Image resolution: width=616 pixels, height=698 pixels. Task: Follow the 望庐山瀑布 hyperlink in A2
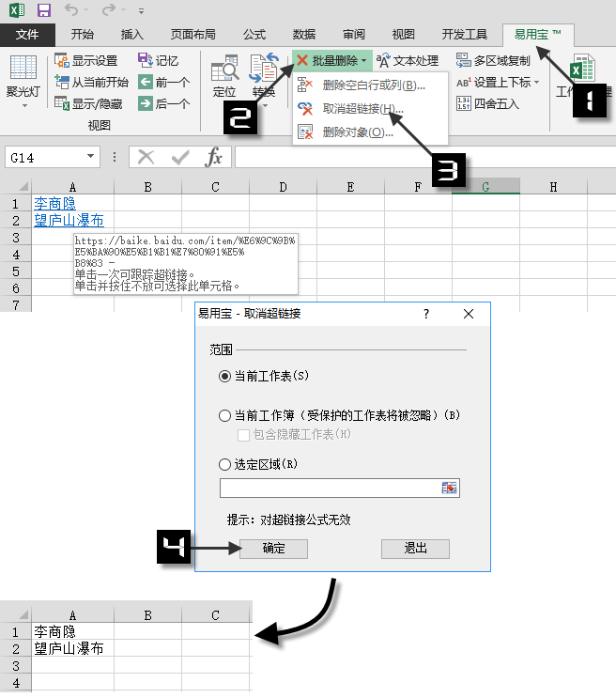tap(69, 221)
